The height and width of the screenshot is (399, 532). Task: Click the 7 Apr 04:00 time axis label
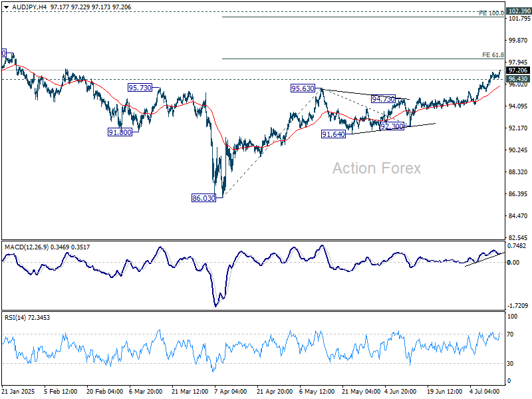point(231,392)
